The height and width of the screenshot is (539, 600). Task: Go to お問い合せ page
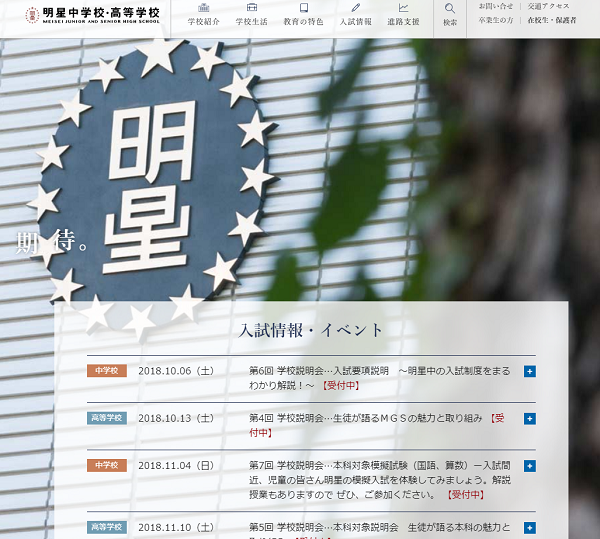tap(496, 7)
